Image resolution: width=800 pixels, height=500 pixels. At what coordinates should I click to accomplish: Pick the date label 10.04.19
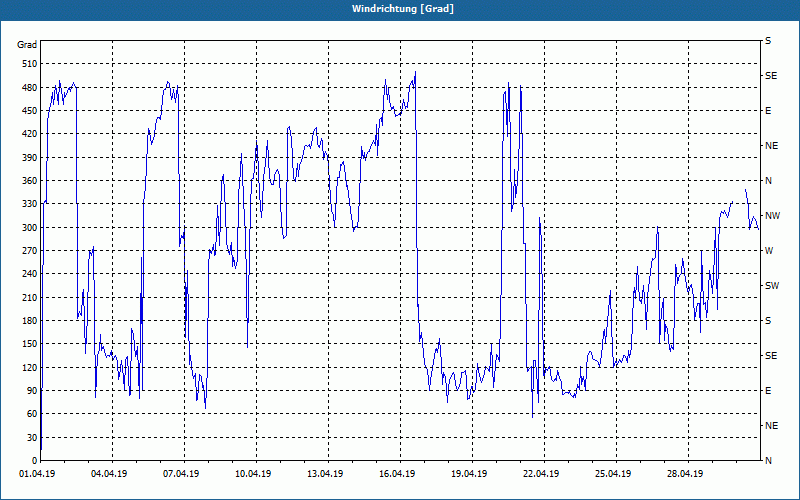[253, 474]
